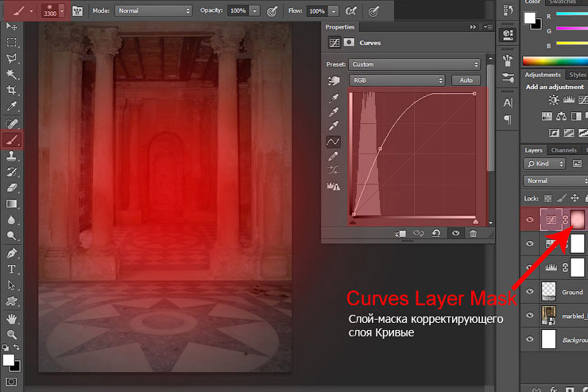Hide the Background layer
The height and width of the screenshot is (392, 588).
pos(530,340)
